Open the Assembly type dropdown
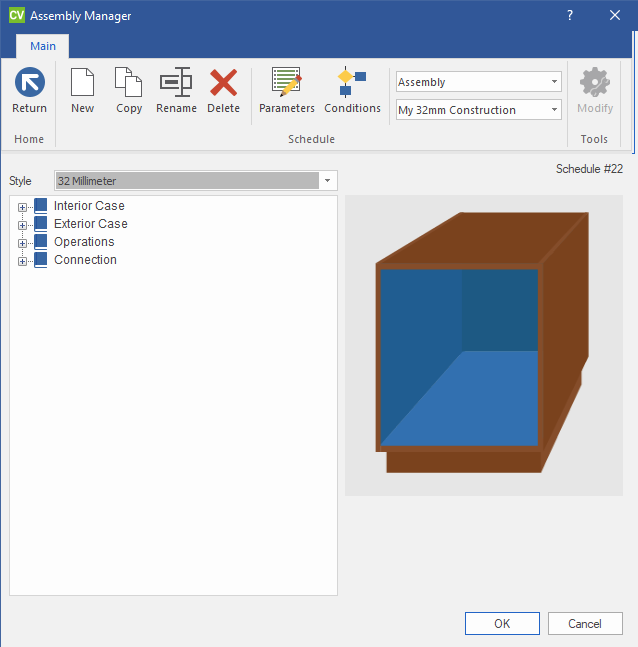This screenshot has width=638, height=647. click(554, 82)
